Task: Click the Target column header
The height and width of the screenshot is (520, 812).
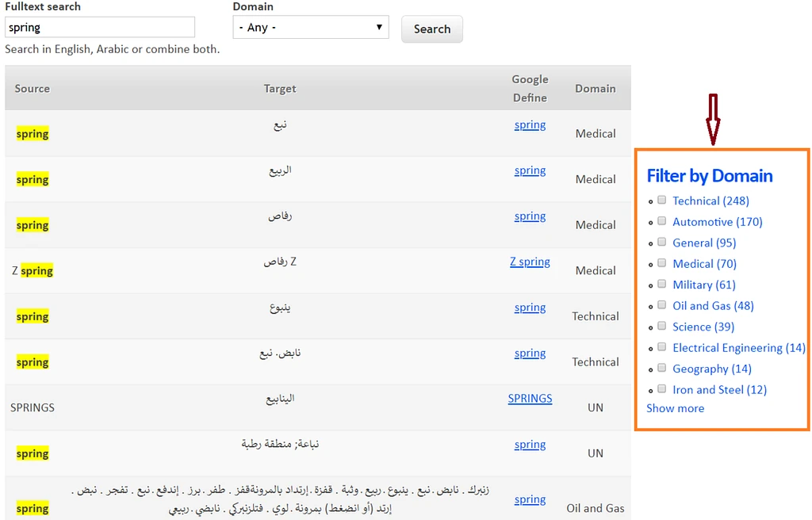Action: click(280, 89)
